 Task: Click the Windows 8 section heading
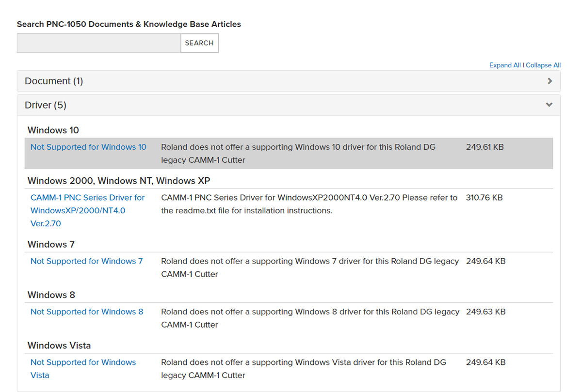click(51, 295)
